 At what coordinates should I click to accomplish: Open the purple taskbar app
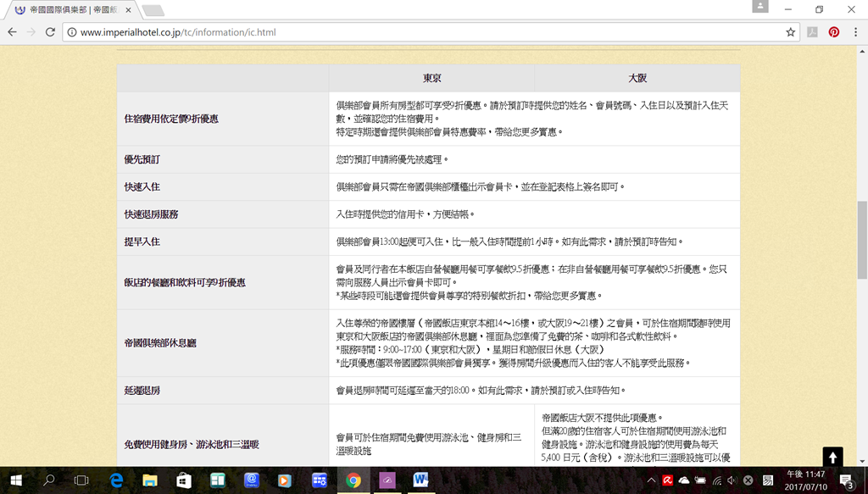387,480
